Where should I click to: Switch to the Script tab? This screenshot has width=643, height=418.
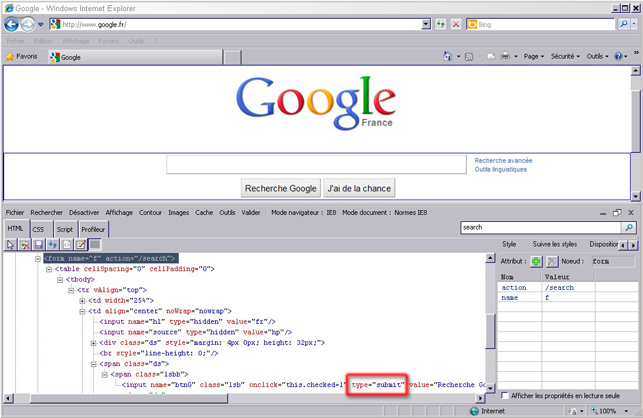pos(65,229)
